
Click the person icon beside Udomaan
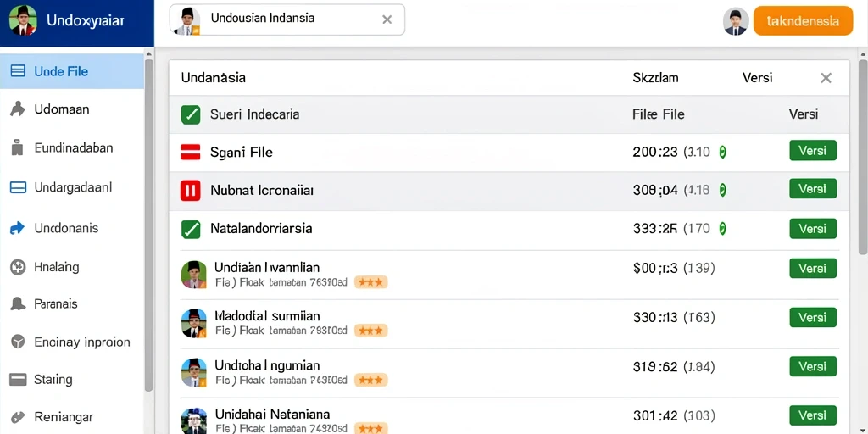coord(18,109)
